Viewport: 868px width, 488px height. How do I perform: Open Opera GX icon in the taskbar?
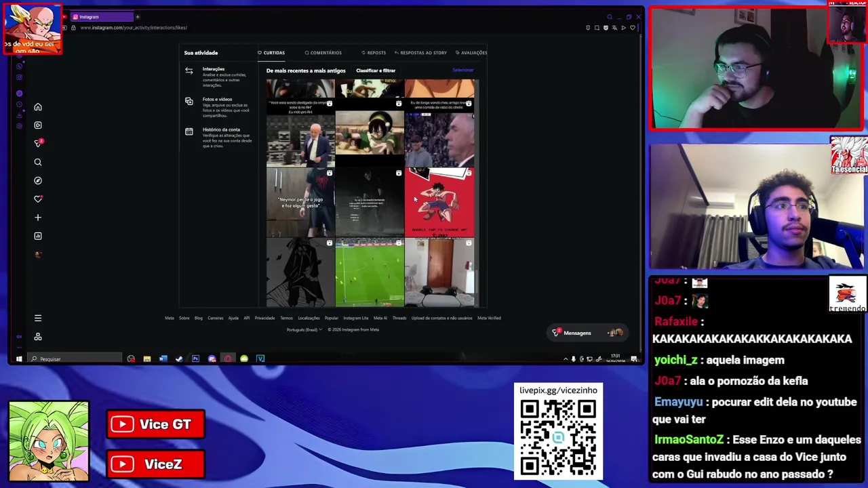click(228, 359)
